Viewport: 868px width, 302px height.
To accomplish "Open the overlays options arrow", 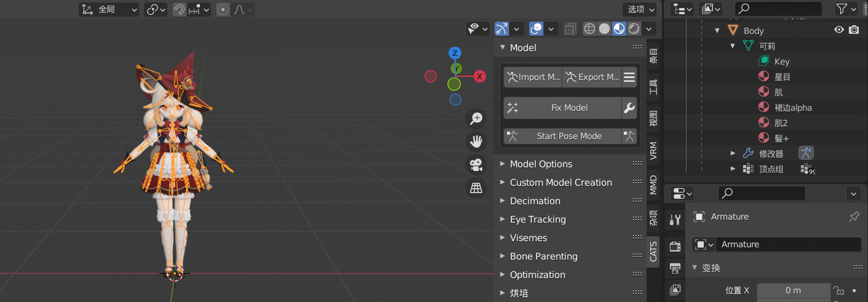I will click(552, 28).
